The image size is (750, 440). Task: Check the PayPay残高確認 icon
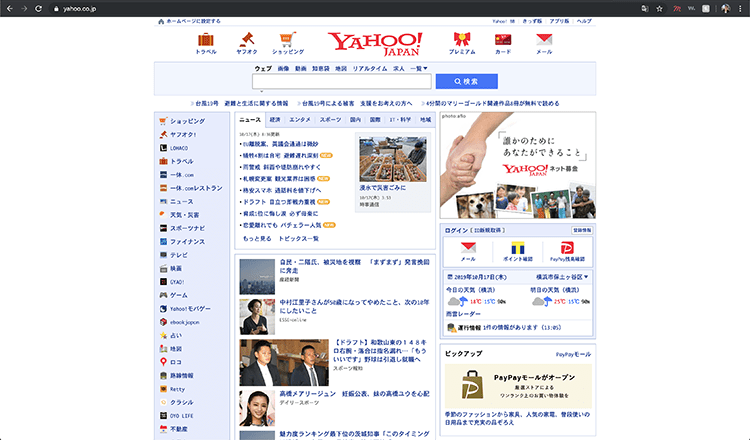(567, 248)
